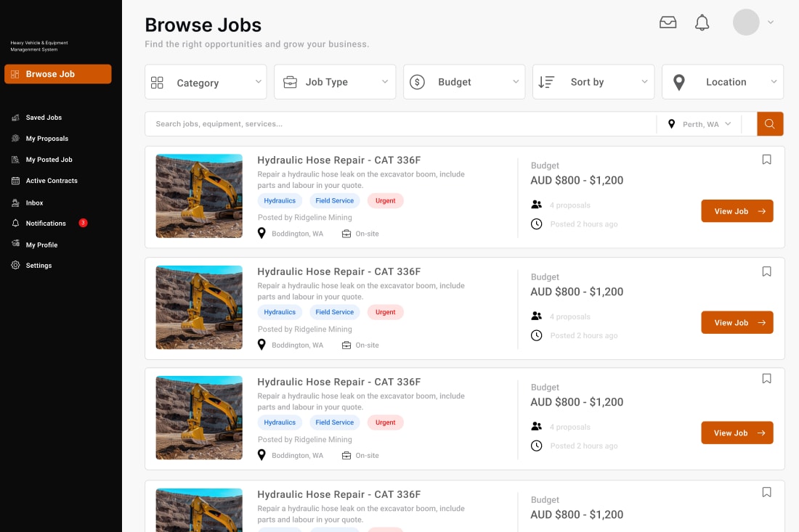Click the My Proposals sidebar icon
Viewport: 799px width, 532px height.
(15, 139)
